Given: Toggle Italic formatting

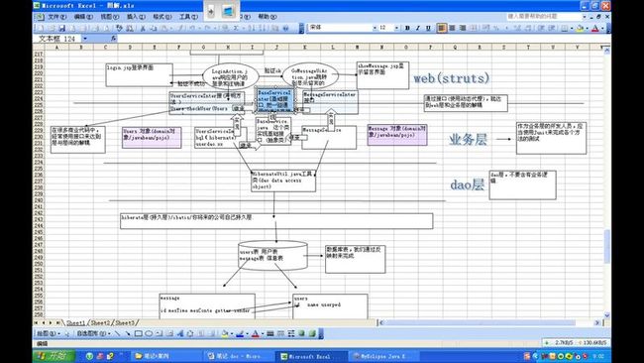Looking at the screenshot, I should coord(418,28).
